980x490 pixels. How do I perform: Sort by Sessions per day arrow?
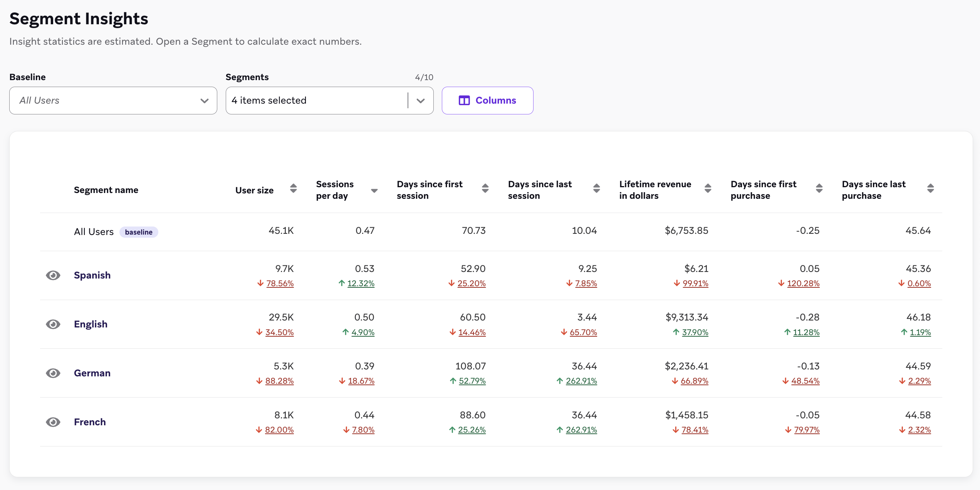[x=374, y=191]
